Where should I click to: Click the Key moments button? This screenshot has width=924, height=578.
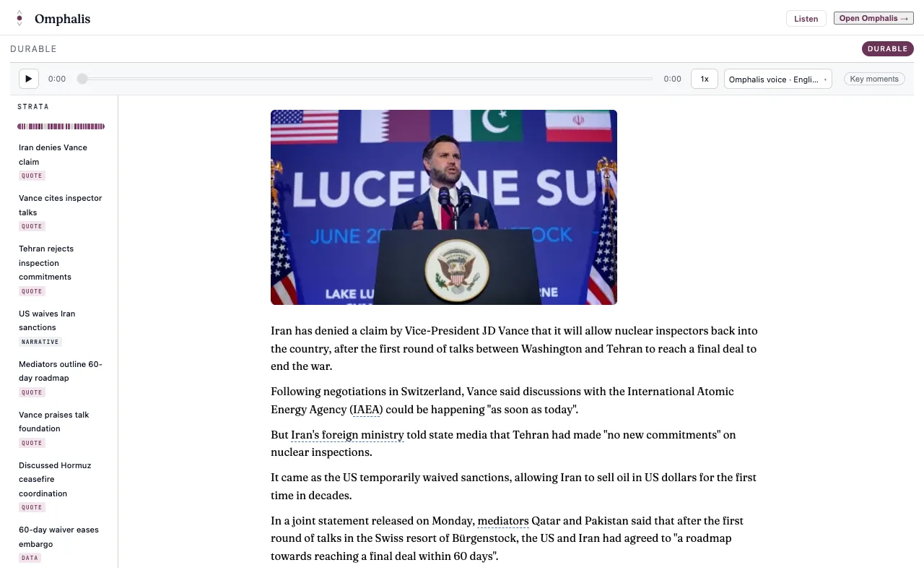(874, 79)
